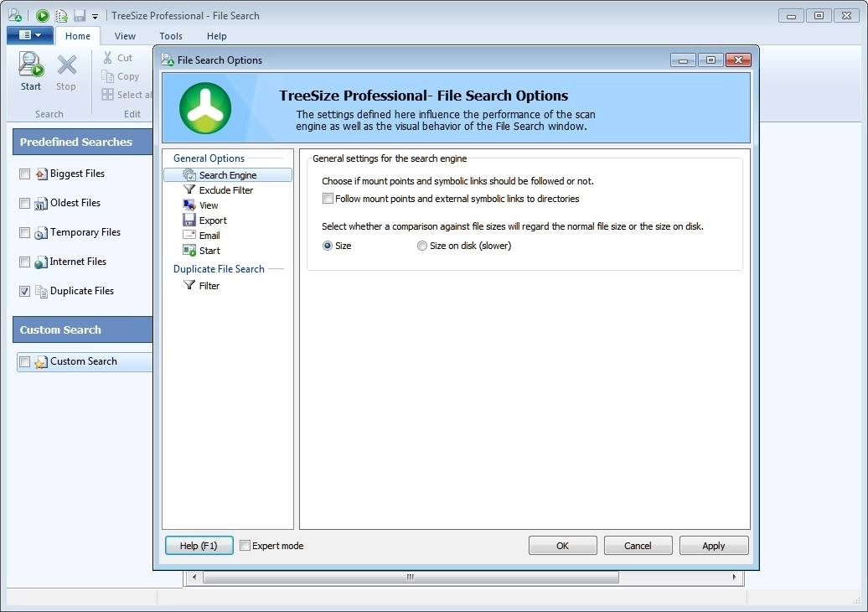This screenshot has width=868, height=612.
Task: Tick the Oldest Files checkbox
Action: [24, 203]
